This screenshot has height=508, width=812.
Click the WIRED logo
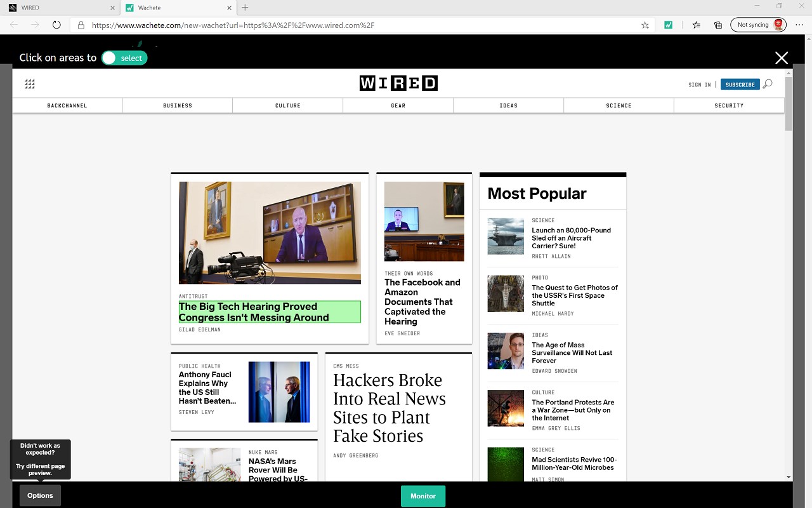[x=398, y=83]
